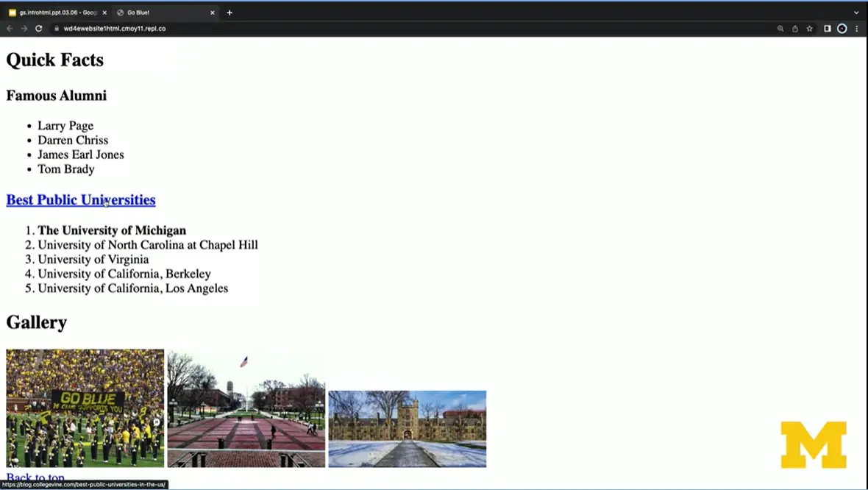Click the browser forward arrow
868x490 pixels.
[x=24, y=29]
